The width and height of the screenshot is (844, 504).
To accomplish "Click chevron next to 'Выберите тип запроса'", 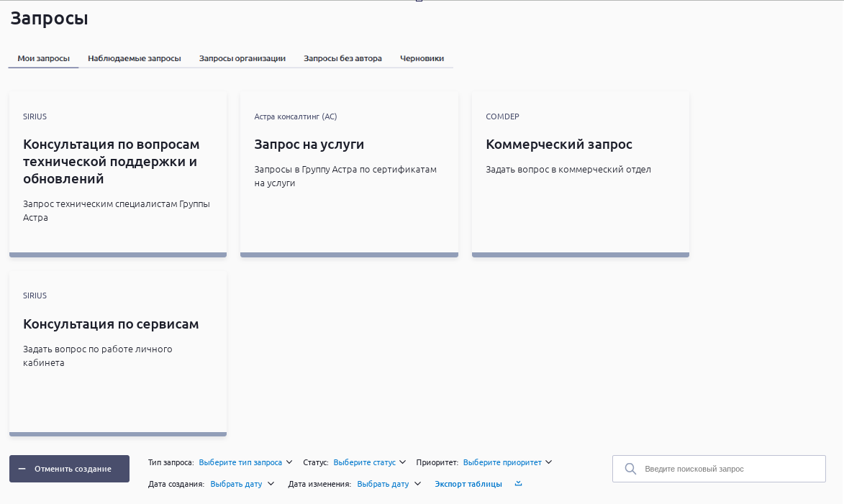I will point(289,462).
